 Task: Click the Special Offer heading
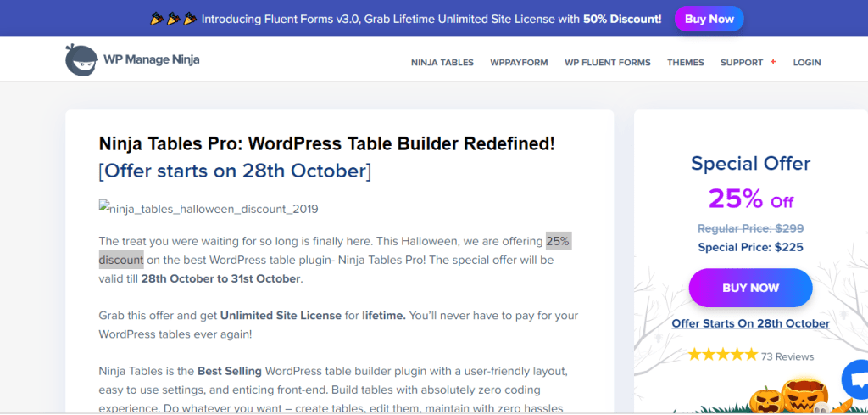pyautogui.click(x=750, y=164)
